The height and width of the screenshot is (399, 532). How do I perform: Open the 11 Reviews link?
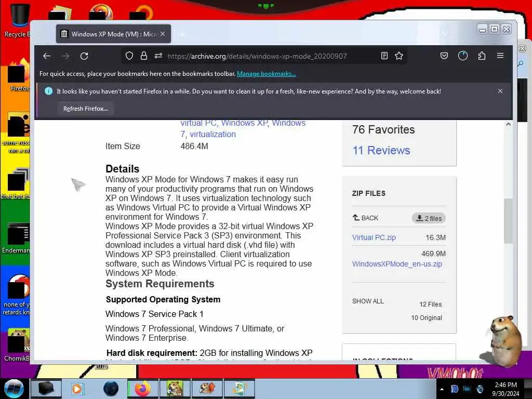(x=381, y=150)
